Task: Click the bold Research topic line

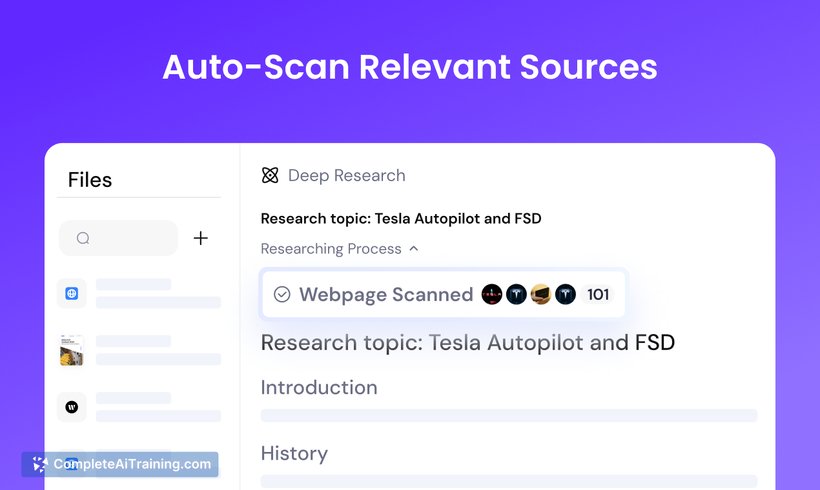Action: (x=401, y=219)
